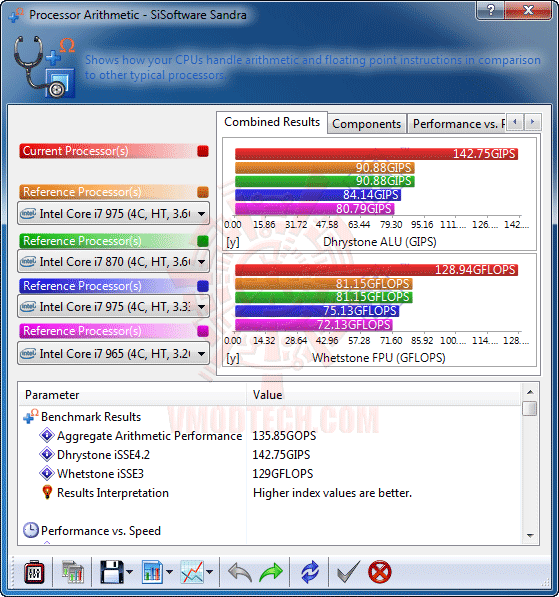The image size is (559, 597).
Task: Click the Whetstone FPU (GFLOPS) chart label
Action: (x=379, y=358)
